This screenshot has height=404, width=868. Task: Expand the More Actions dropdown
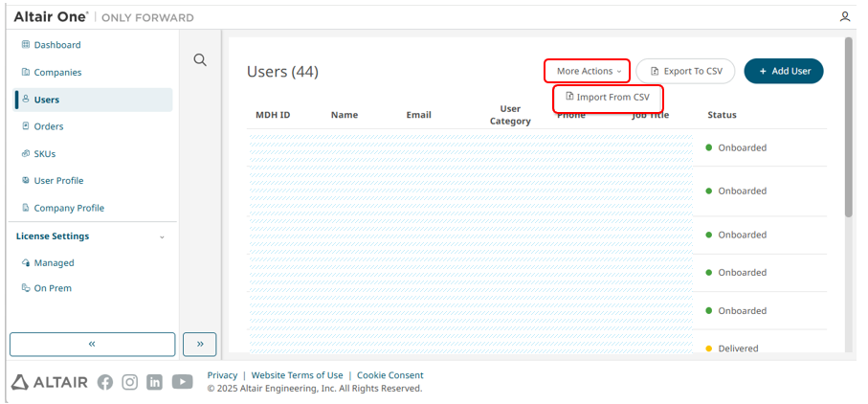588,71
